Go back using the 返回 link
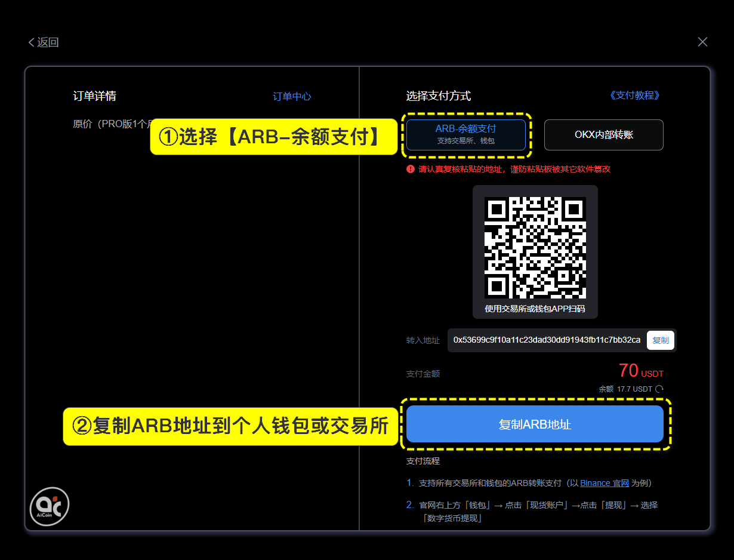Screen dimensions: 734x560 (44, 42)
